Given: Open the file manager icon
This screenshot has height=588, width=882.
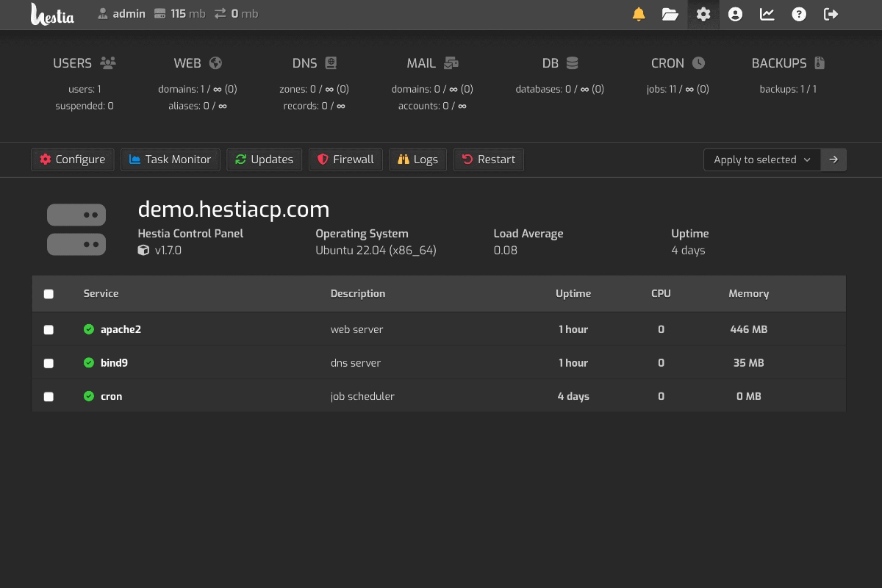Looking at the screenshot, I should [670, 14].
